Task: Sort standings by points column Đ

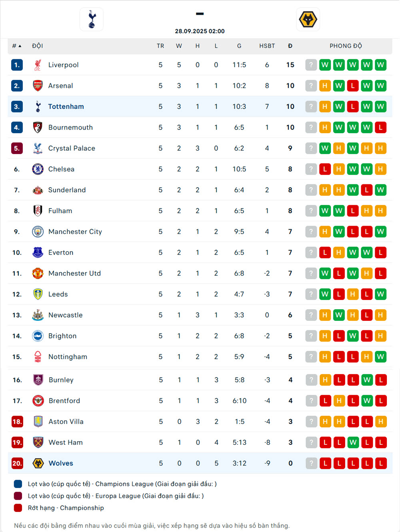Action: [x=290, y=46]
